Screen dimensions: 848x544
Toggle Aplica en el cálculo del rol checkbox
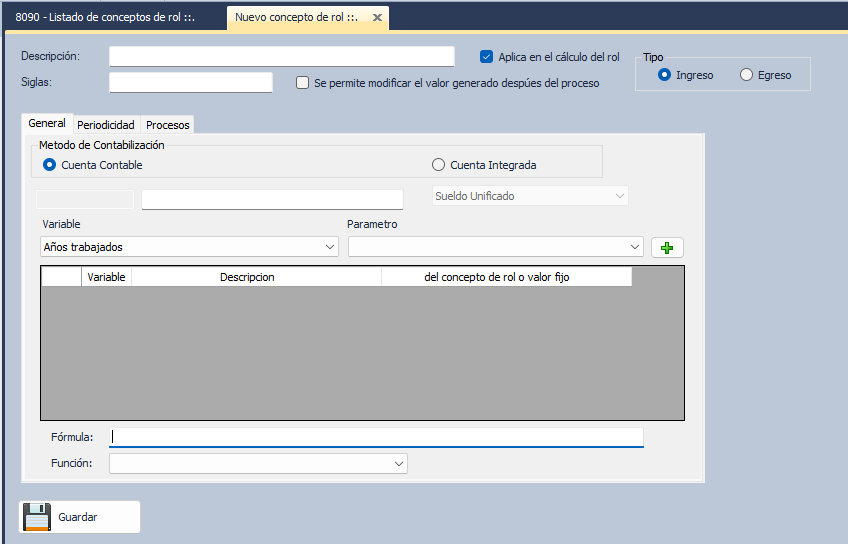487,57
